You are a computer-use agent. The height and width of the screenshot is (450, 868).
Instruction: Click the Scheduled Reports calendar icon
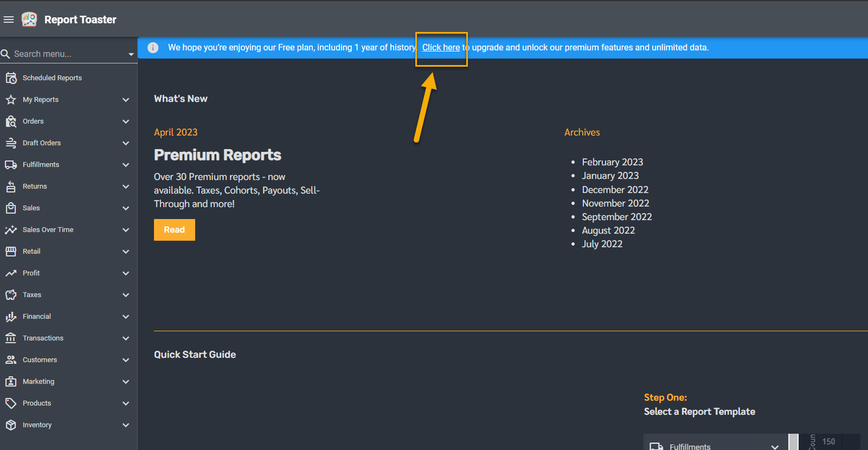(x=11, y=78)
